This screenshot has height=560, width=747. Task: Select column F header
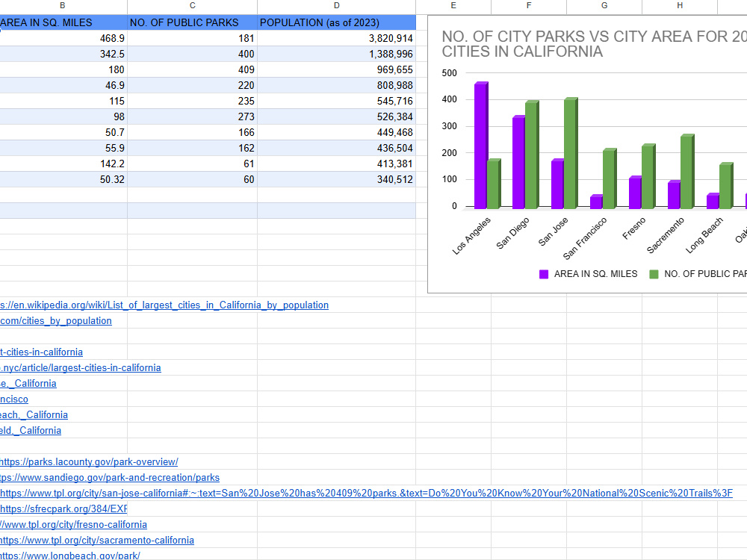pos(529,6)
